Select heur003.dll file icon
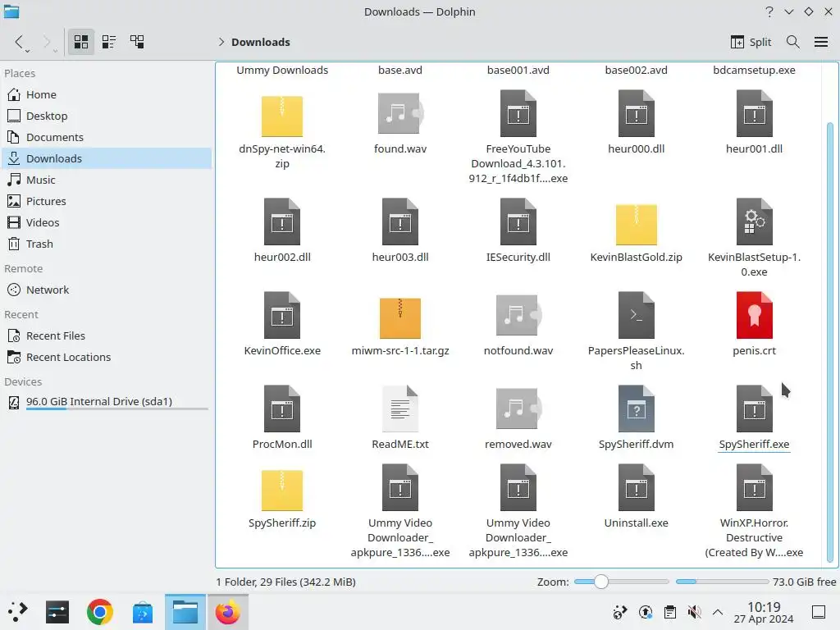Screen dimensions: 840x630 (x=400, y=221)
